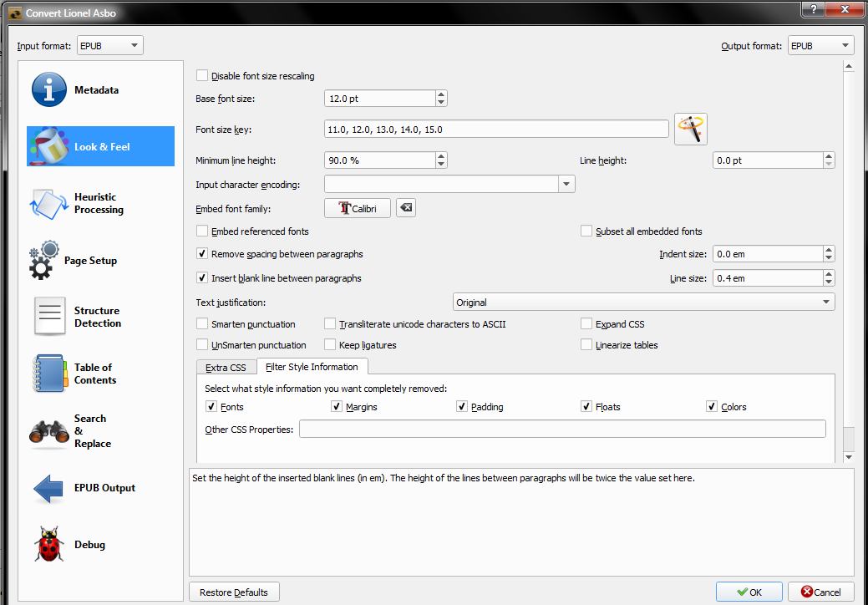Screen dimensions: 868x605
Task: Increase Line size value
Action: click(829, 274)
